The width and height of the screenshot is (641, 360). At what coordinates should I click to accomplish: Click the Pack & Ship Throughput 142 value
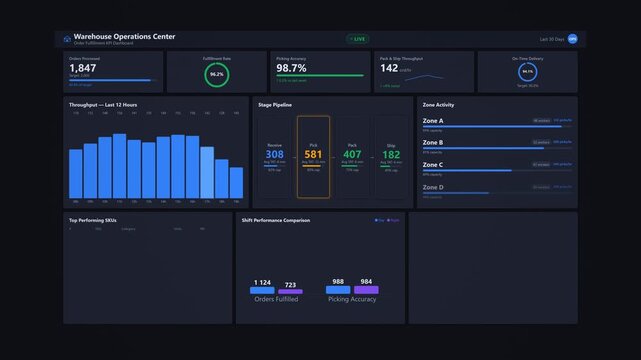point(389,68)
